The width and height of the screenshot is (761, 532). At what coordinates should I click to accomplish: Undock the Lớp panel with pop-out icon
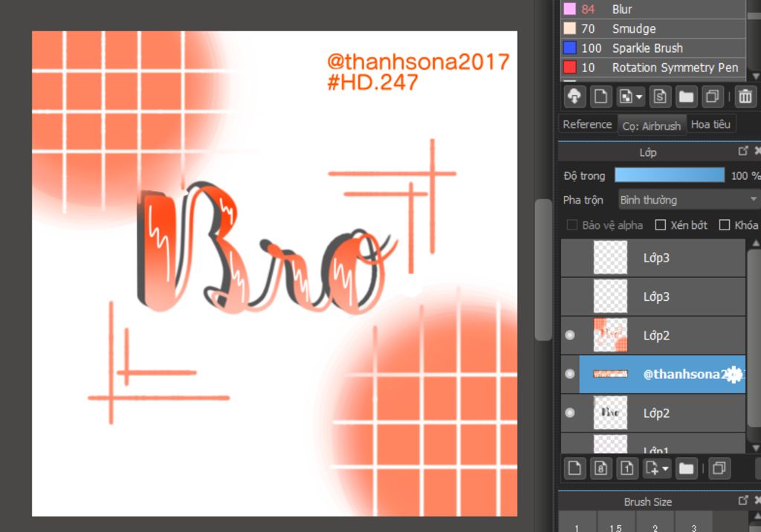tap(742, 151)
